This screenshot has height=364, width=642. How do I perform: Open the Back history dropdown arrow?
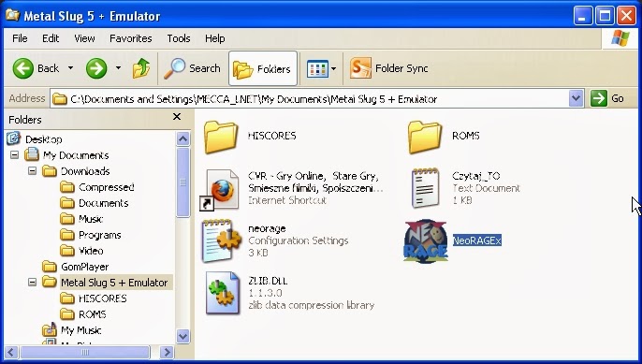point(70,68)
